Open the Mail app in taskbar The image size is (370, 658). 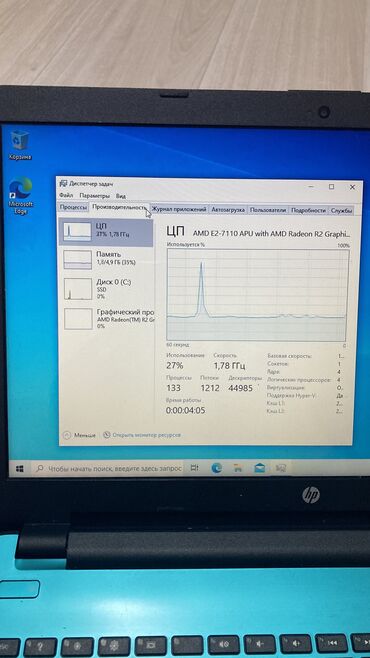tap(260, 467)
